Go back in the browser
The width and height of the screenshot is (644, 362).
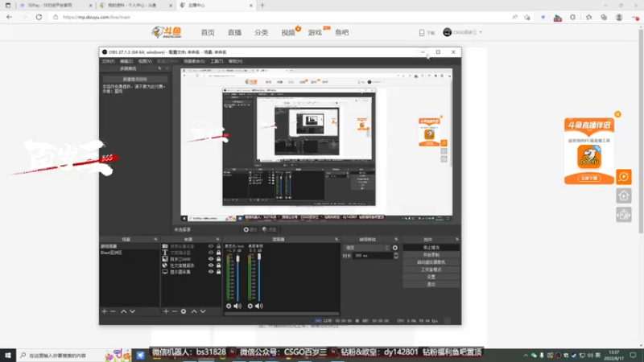click(x=9, y=17)
